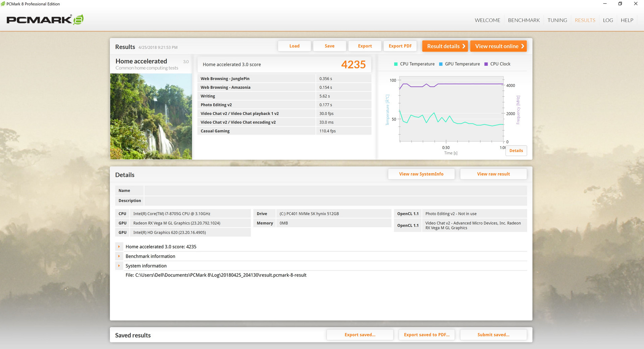The image size is (644, 349).
Task: Click the result timestamp 4/25/2018 9:21:53 PM
Action: click(x=158, y=47)
